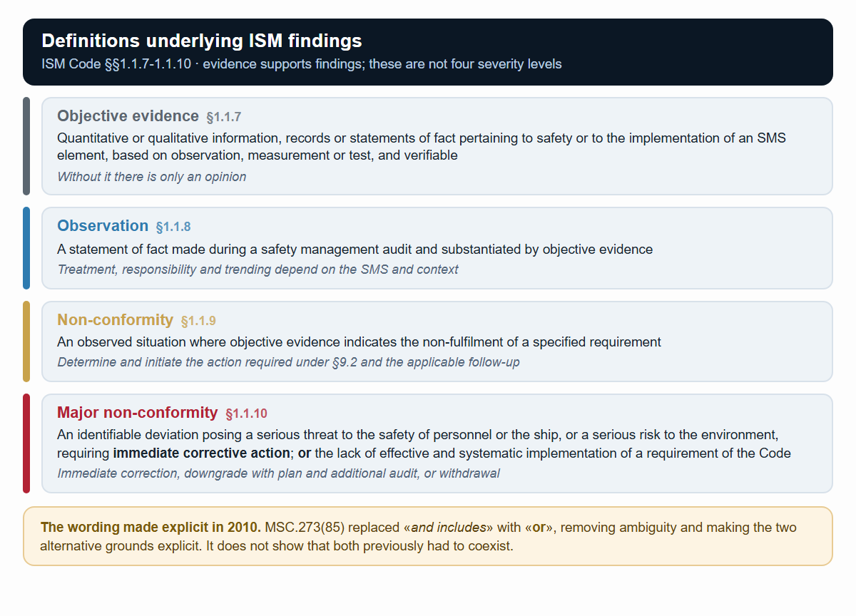Click the heading 'Definitions underlying ISM findings'
856x616 pixels.
coord(202,41)
